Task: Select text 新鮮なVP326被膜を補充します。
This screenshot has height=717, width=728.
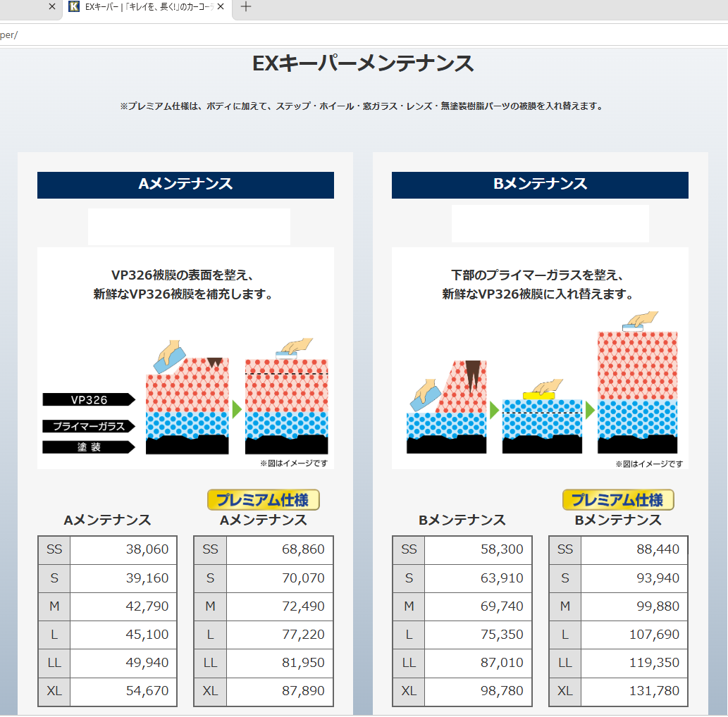Action: pyautogui.click(x=183, y=294)
